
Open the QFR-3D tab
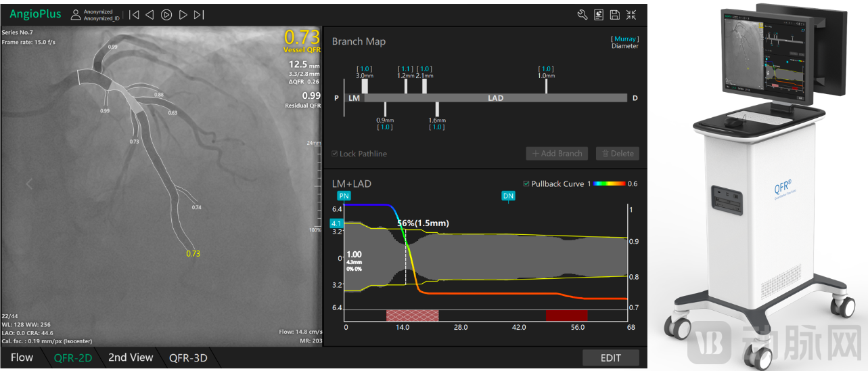point(188,357)
